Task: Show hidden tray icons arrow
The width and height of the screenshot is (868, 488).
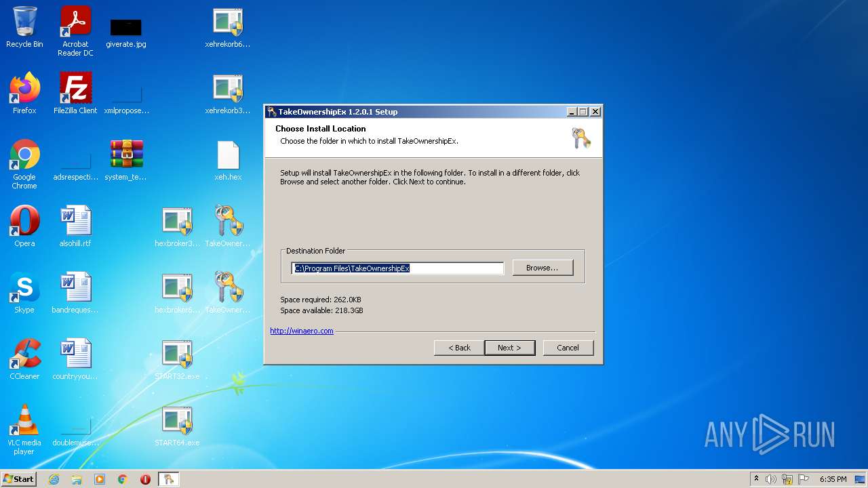Action: click(x=757, y=479)
